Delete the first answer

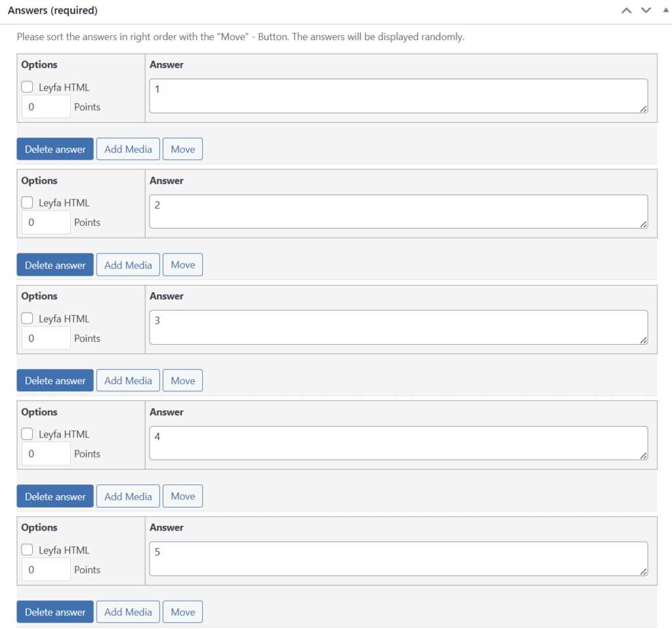(x=55, y=149)
